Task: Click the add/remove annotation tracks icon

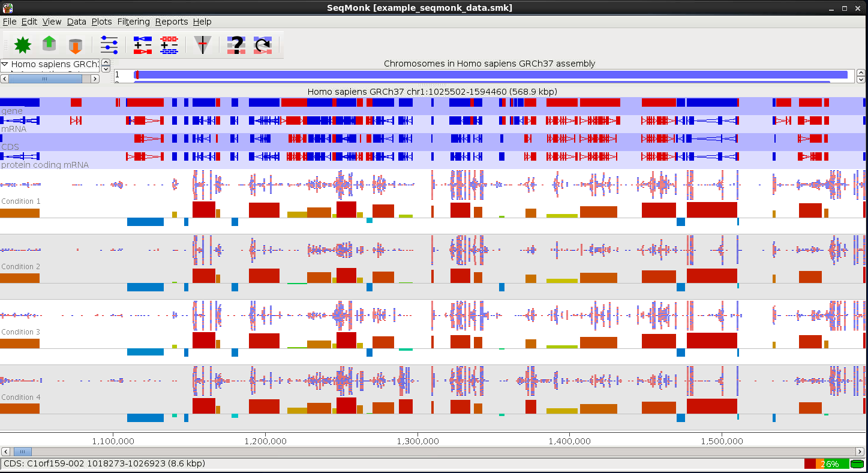Action: tap(143, 45)
